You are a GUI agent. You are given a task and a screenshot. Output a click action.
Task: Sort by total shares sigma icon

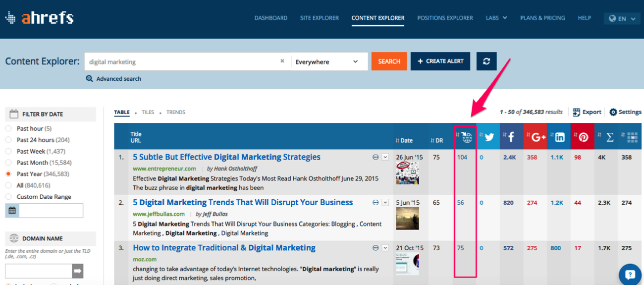pos(610,138)
